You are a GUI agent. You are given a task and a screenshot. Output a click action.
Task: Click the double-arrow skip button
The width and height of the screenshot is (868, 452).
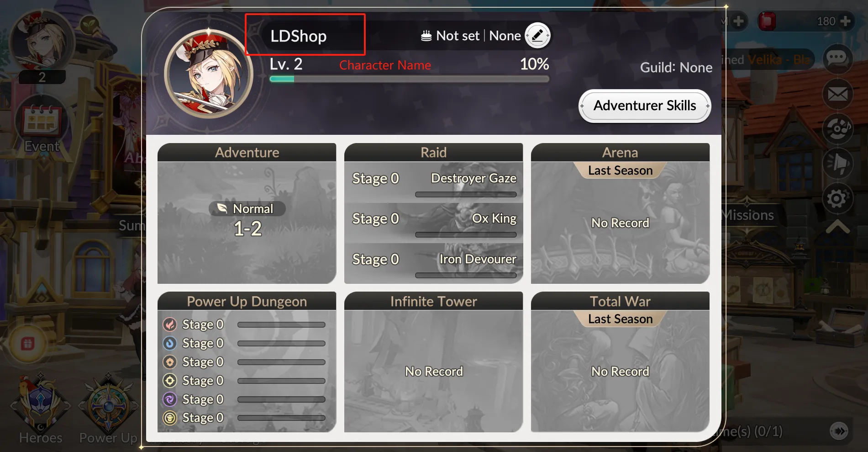[x=839, y=431]
